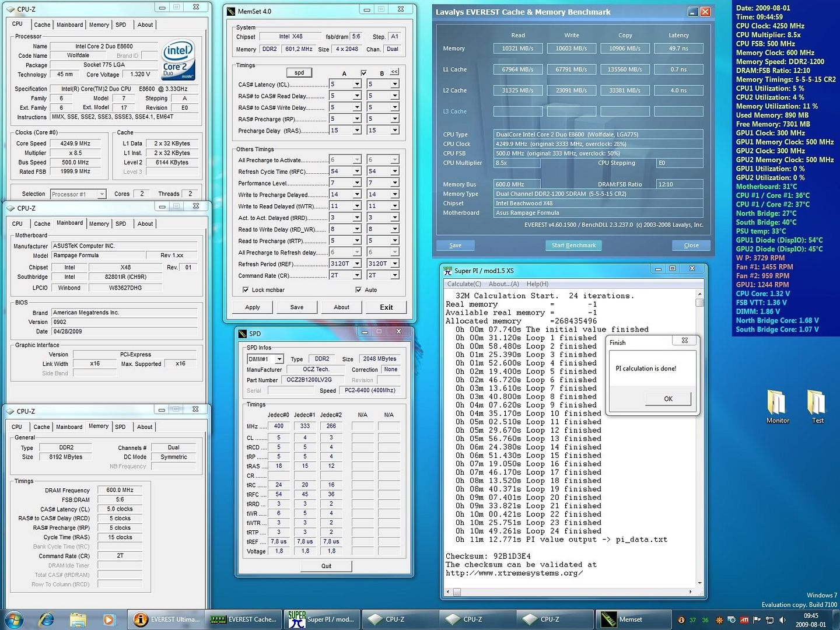Open the Test desktop folder

tap(817, 406)
